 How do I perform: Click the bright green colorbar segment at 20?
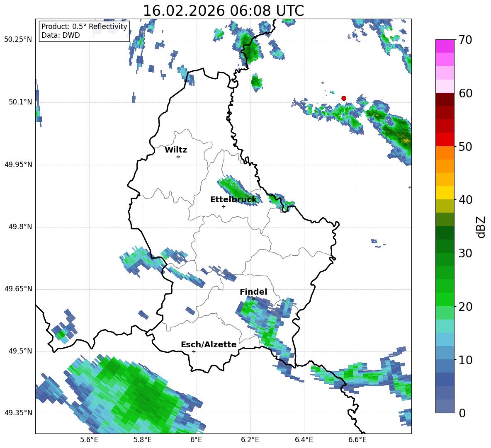tap(445, 300)
